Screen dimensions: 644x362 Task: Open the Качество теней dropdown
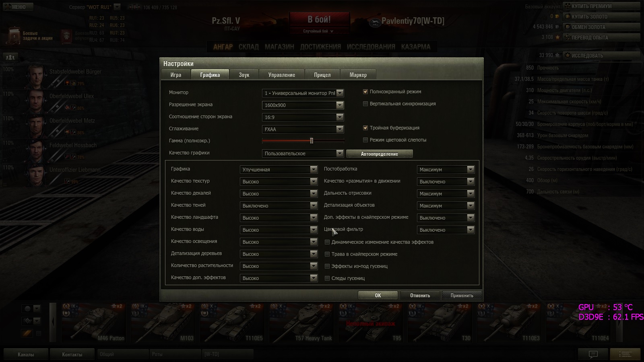click(279, 206)
